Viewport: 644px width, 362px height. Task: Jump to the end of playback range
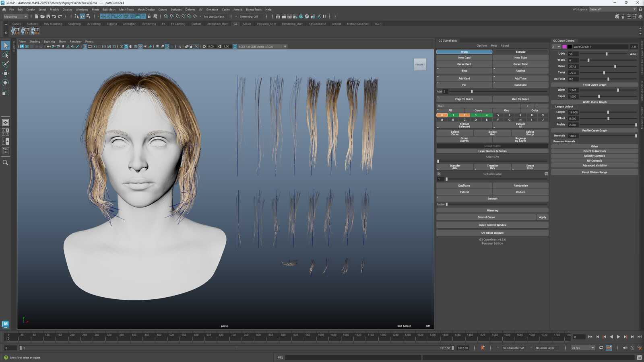tap(640, 337)
